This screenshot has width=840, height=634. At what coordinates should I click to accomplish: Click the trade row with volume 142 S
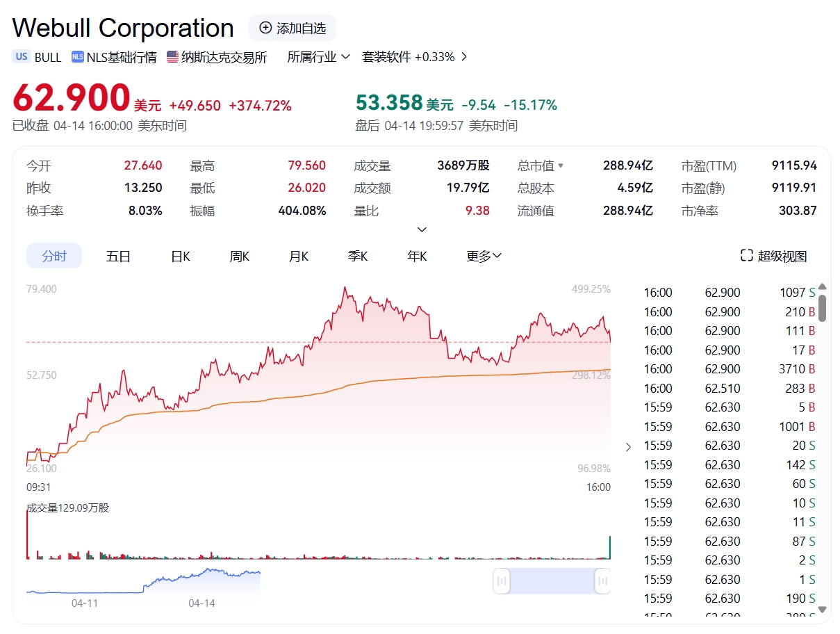click(x=729, y=464)
